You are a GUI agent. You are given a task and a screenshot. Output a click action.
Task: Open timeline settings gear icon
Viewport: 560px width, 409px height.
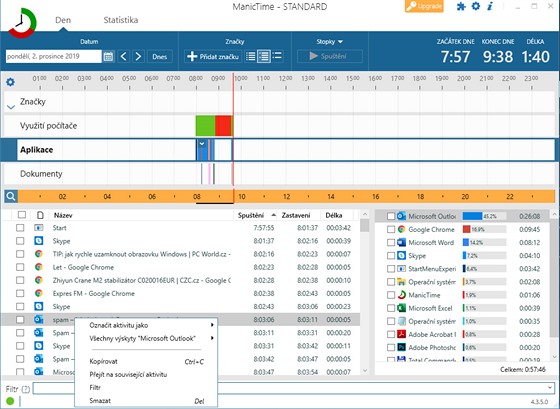(x=10, y=82)
